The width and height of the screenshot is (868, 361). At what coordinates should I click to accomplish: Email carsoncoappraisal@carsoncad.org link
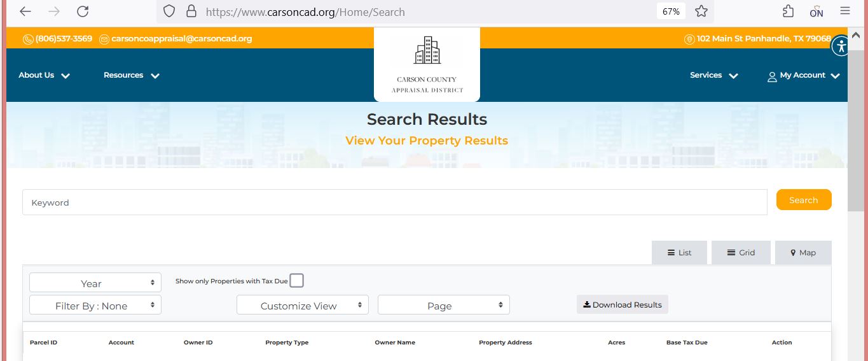176,39
